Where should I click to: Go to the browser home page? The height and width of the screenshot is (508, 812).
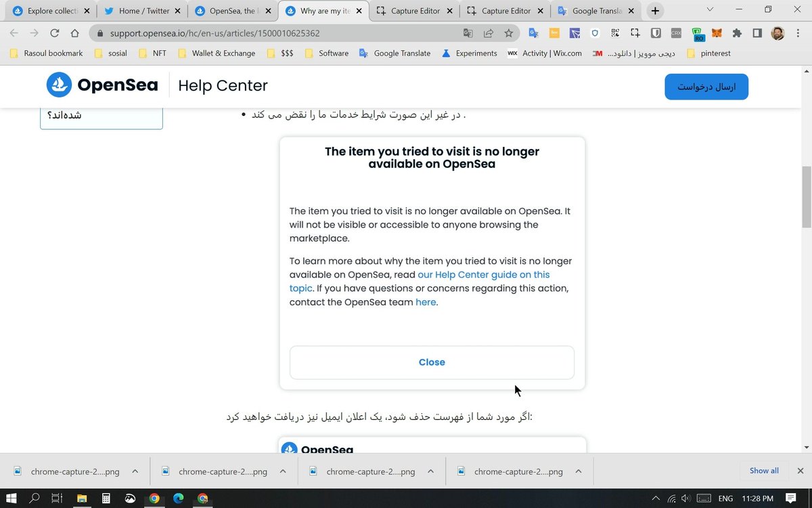75,33
